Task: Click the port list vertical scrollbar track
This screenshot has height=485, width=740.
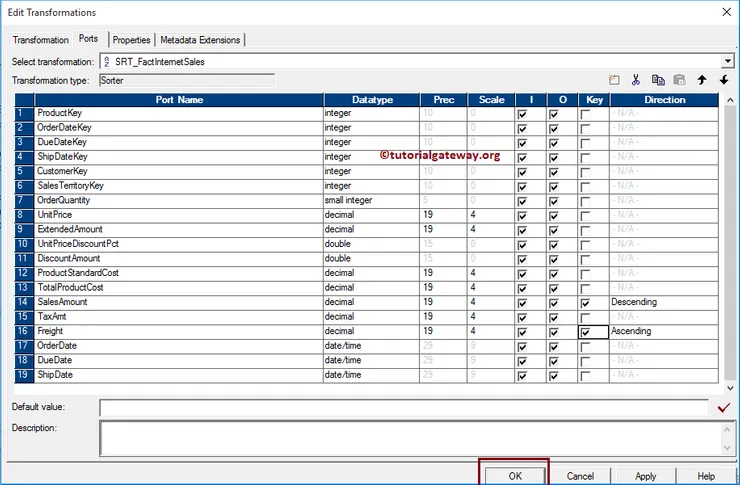Action: (730, 243)
